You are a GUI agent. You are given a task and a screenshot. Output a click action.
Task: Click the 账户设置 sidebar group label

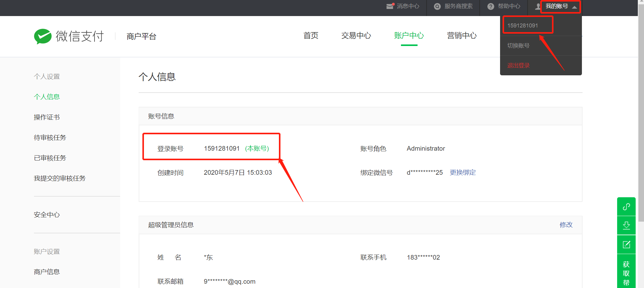click(x=47, y=252)
